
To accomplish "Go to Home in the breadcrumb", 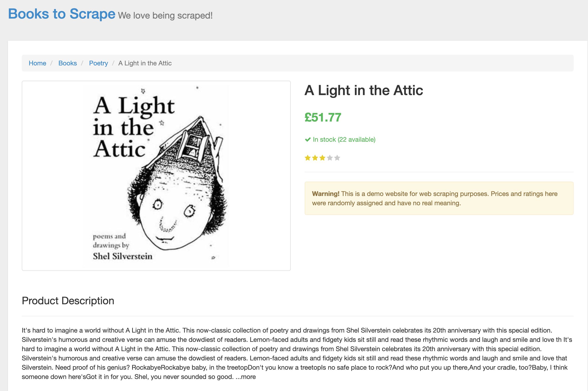I will coord(37,63).
